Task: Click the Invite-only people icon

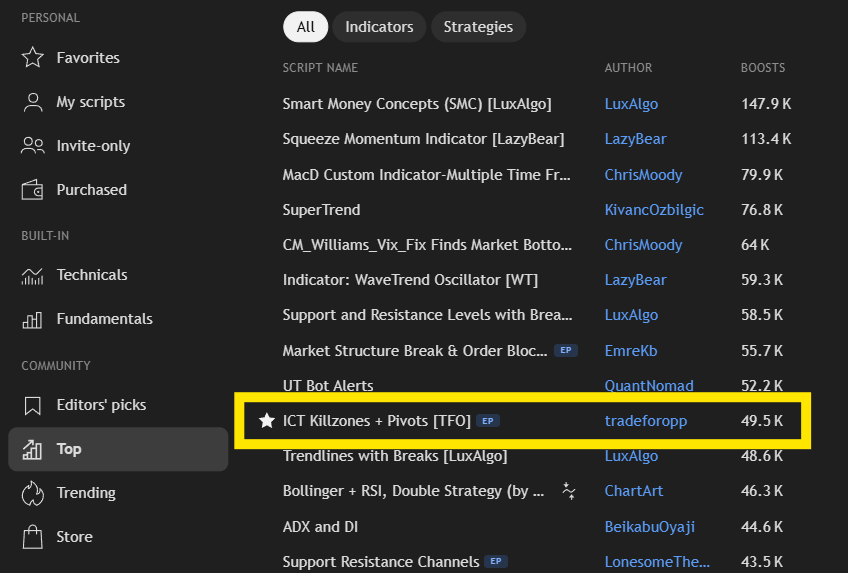Action: click(32, 145)
